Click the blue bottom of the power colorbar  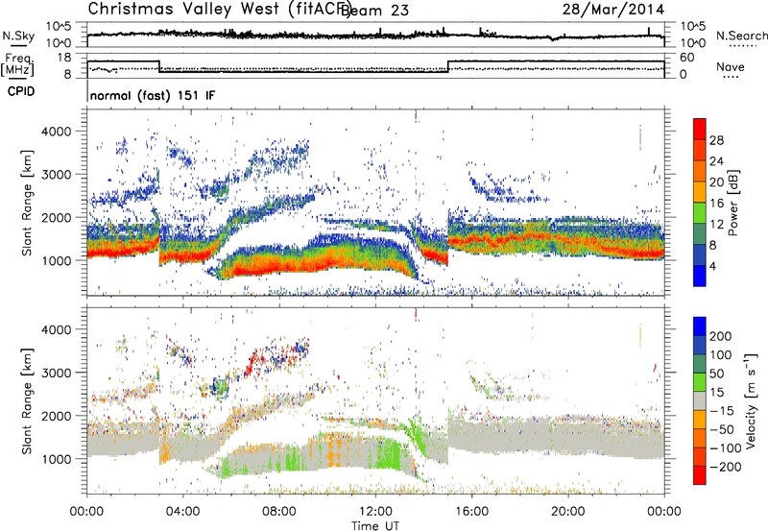[x=700, y=276]
